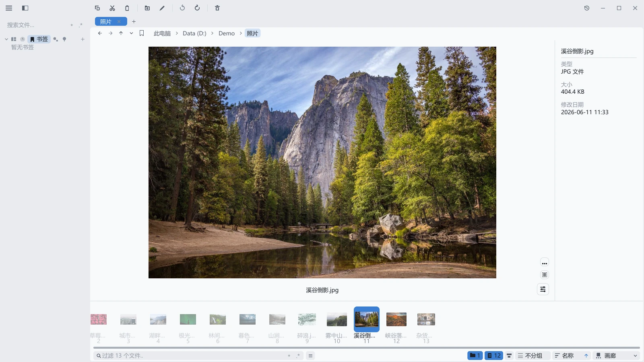Open the history clock icon in title bar
The image size is (644, 362).
(x=587, y=8)
